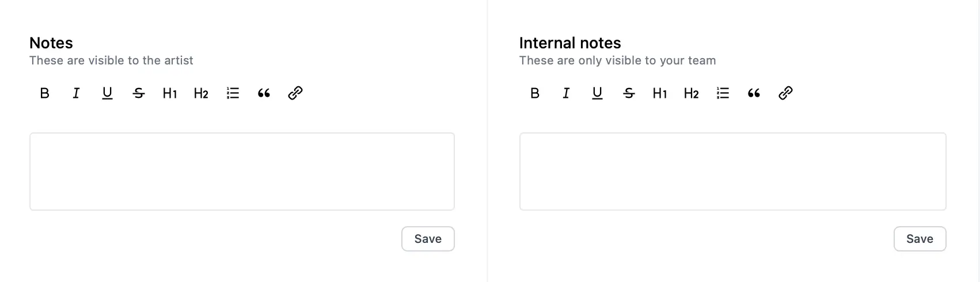The height and width of the screenshot is (282, 980).
Task: Save the Internal notes
Action: click(920, 239)
